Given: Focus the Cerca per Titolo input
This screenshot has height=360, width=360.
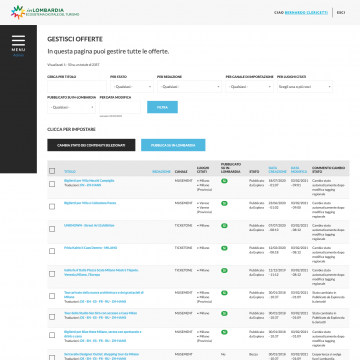Looking at the screenshot, I should coord(77,87).
